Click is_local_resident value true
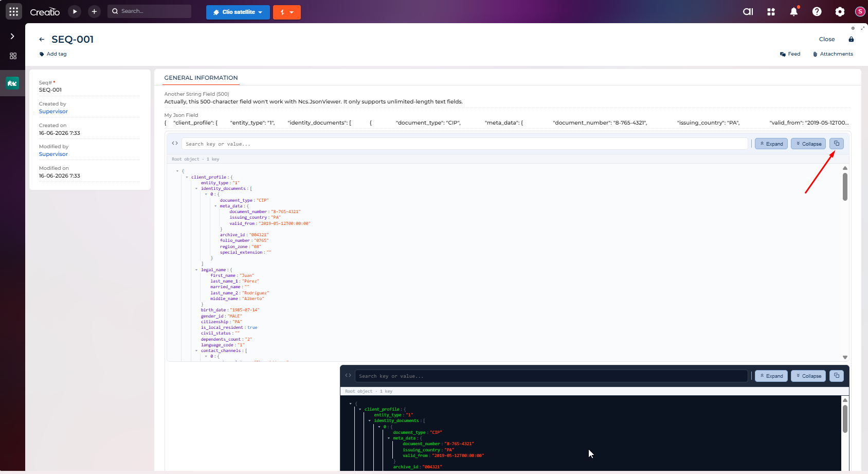The image size is (868, 474). click(252, 327)
